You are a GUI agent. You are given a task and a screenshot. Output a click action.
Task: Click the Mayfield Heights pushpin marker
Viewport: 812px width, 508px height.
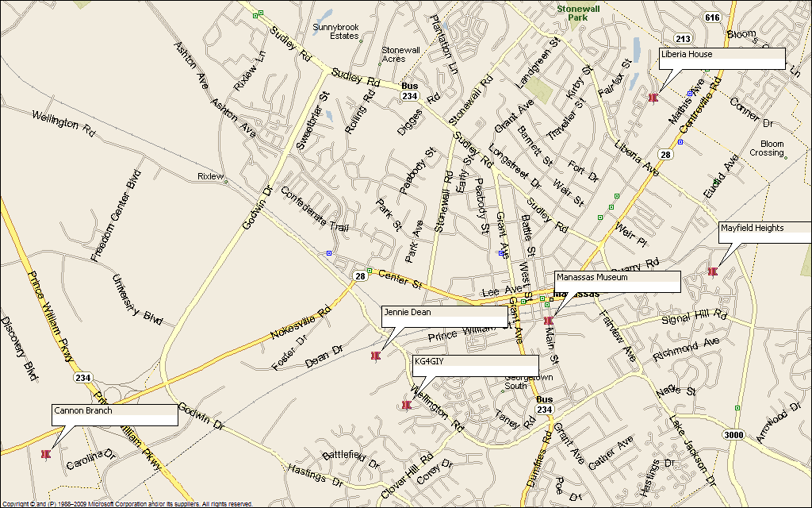point(712,272)
